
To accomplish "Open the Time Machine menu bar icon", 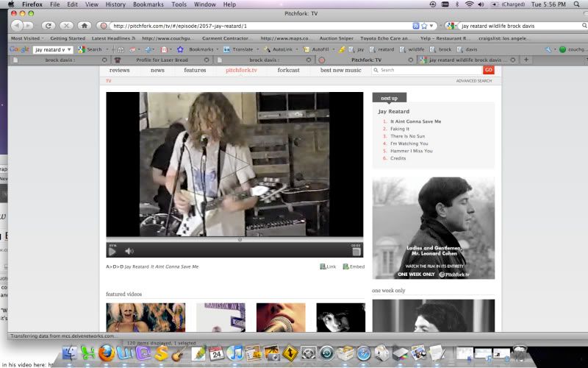I will click(433, 4).
